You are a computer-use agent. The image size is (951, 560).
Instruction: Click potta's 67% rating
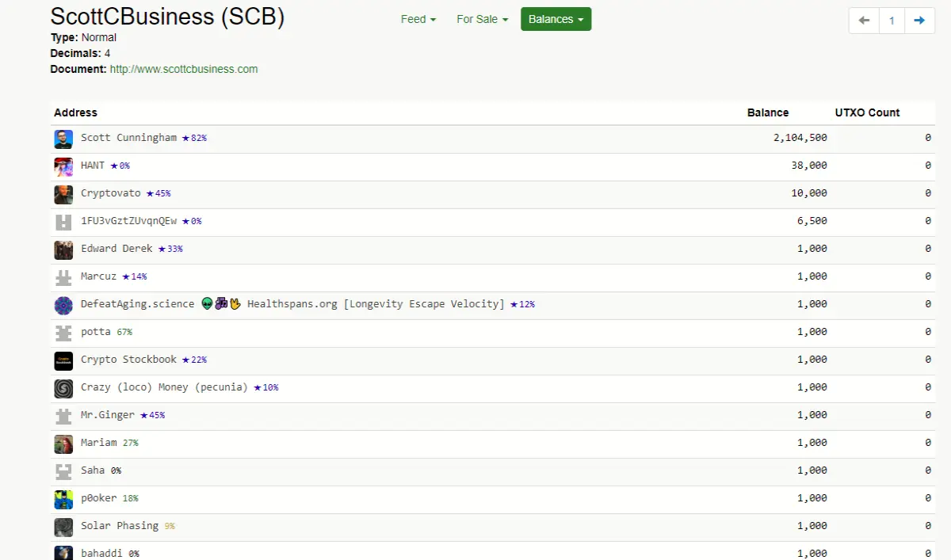click(x=124, y=332)
